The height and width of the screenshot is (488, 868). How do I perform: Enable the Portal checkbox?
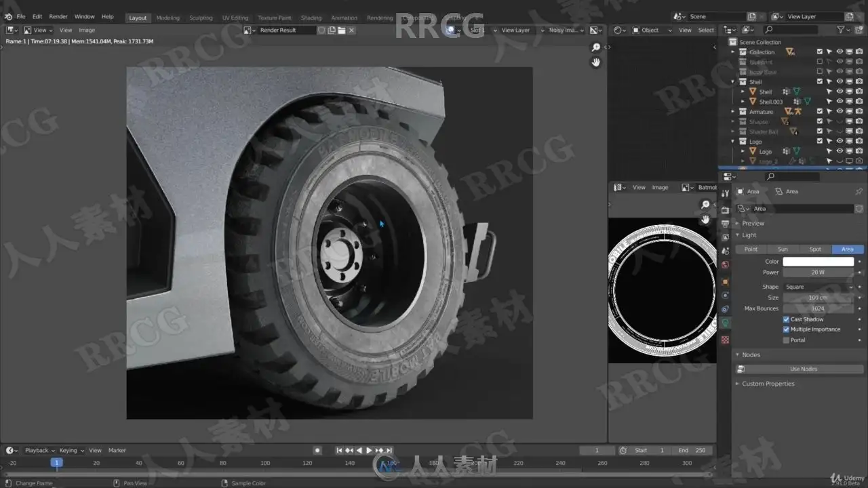point(787,340)
